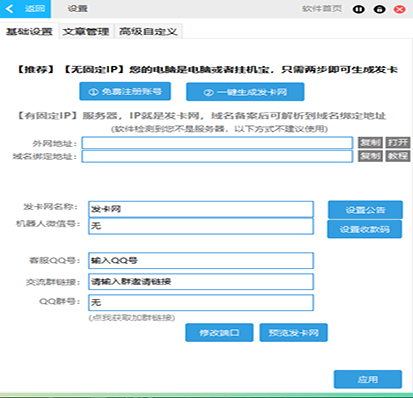Viewport: 413px width, 398px height.
Task: Click the 机器人微信号 input field
Action: point(201,226)
